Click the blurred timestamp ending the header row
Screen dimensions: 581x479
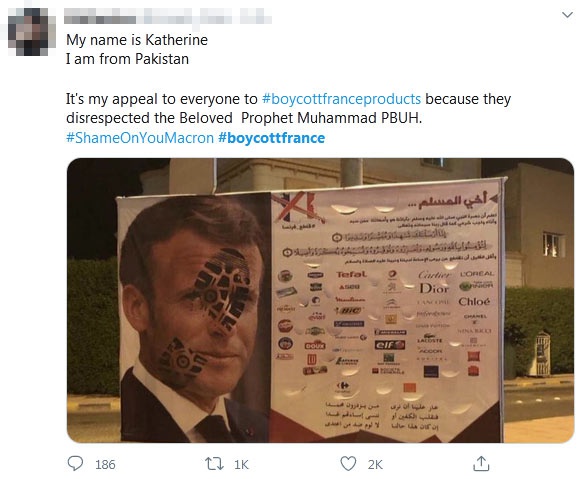pyautogui.click(x=256, y=16)
